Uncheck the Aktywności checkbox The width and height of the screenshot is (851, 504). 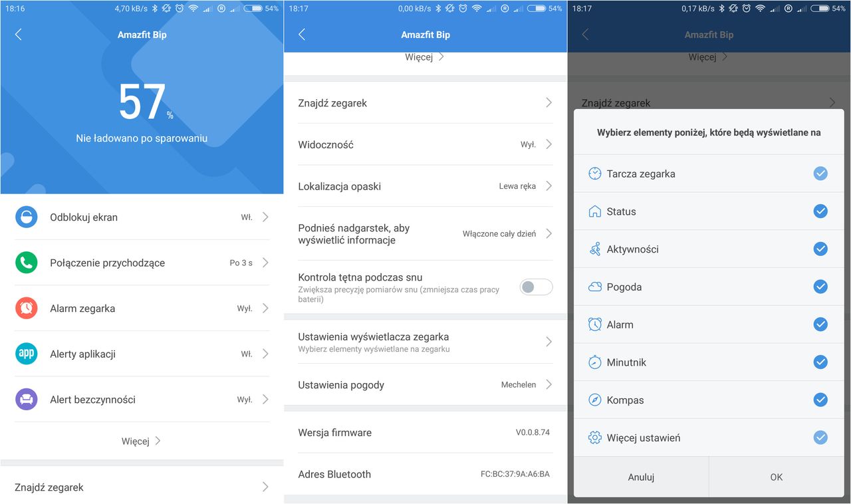pyautogui.click(x=820, y=249)
